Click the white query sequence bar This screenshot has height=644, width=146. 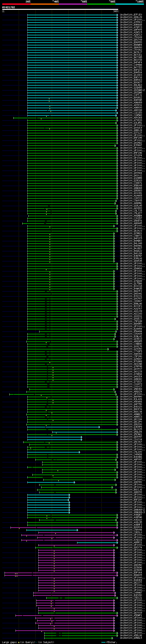60,9
